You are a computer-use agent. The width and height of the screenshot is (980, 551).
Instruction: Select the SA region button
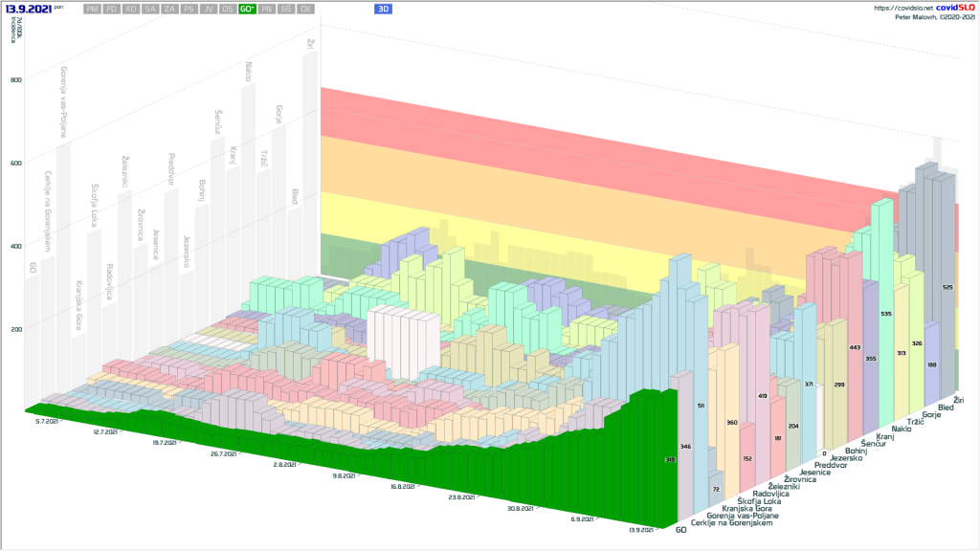coord(150,9)
